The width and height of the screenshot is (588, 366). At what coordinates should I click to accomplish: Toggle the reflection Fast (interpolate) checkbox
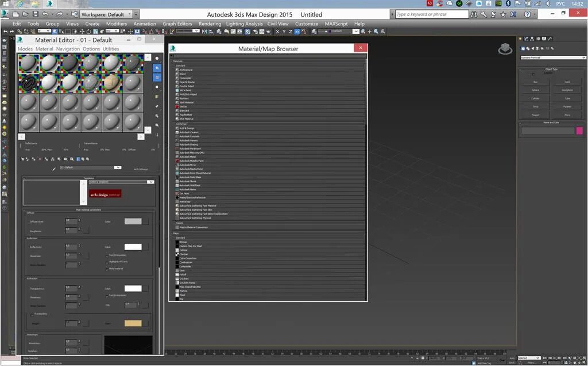pos(107,256)
